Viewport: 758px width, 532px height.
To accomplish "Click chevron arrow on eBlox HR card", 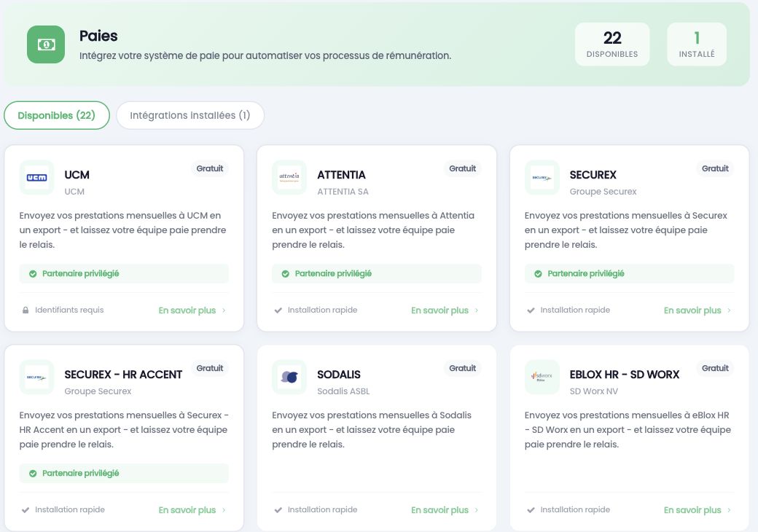I will [x=729, y=510].
